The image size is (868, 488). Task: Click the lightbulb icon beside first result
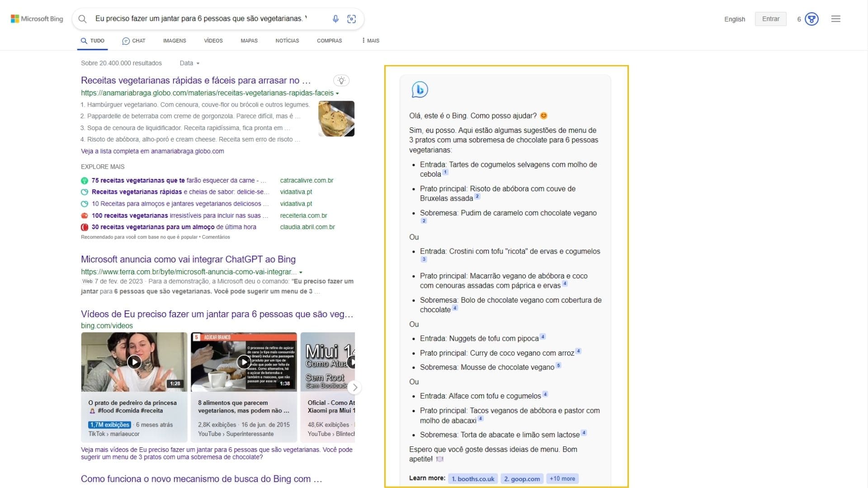pyautogui.click(x=341, y=80)
